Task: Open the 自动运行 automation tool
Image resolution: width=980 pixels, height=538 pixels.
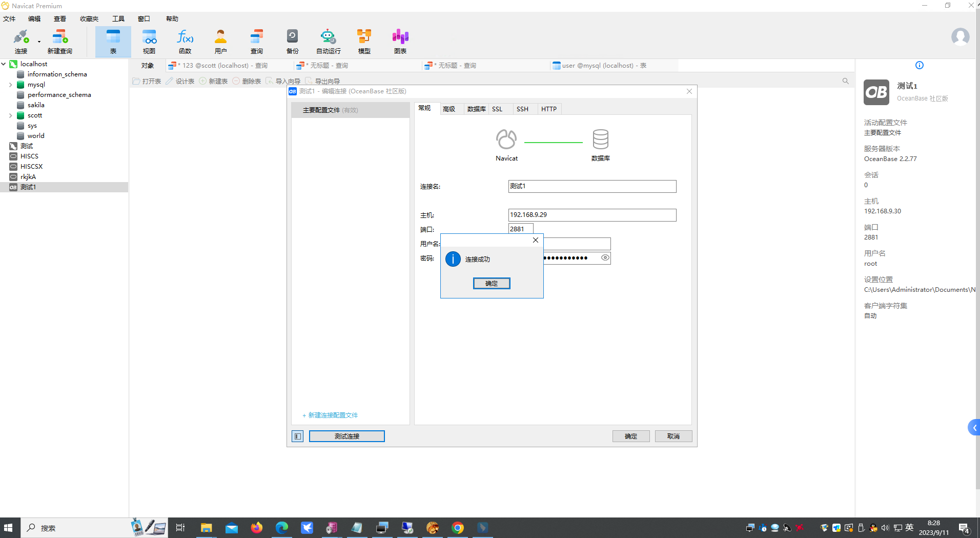Action: [329, 41]
